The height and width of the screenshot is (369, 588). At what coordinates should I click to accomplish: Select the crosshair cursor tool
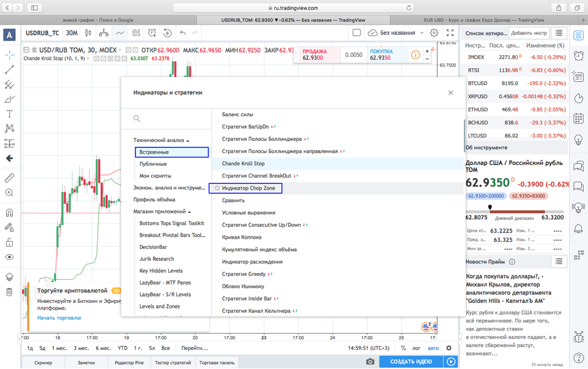9,55
